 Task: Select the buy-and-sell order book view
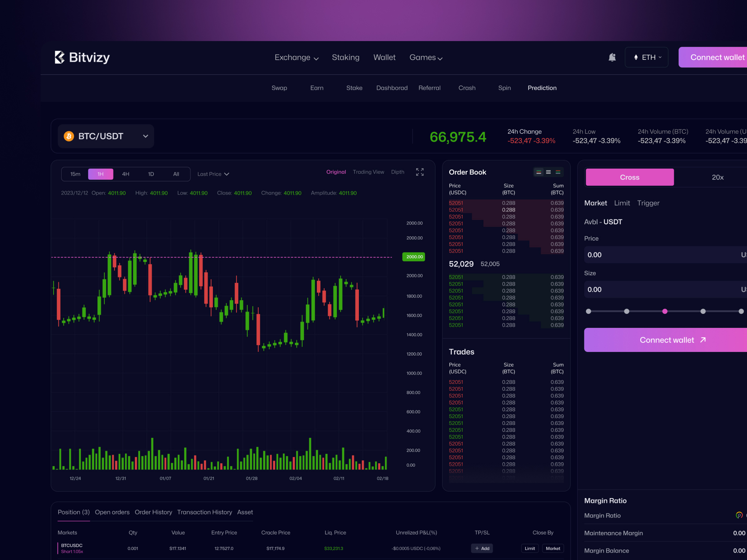coord(539,172)
